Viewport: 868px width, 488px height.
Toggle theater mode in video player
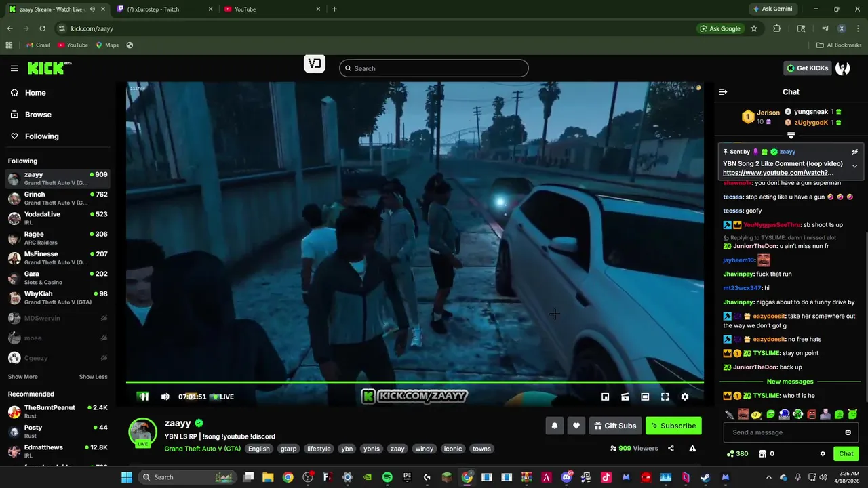tap(645, 397)
